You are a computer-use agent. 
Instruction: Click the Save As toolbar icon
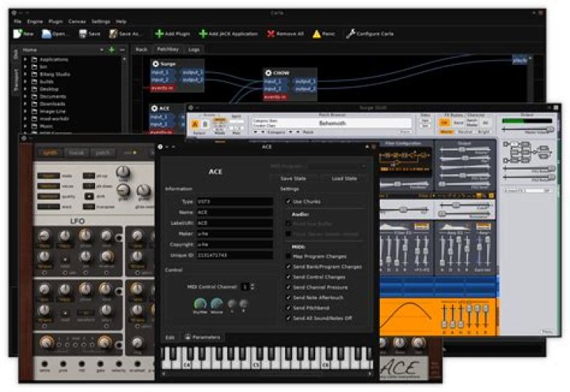point(113,34)
